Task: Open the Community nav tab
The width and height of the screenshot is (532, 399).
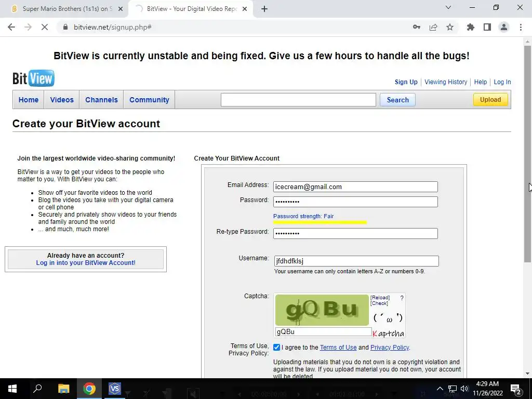Action: pyautogui.click(x=149, y=100)
